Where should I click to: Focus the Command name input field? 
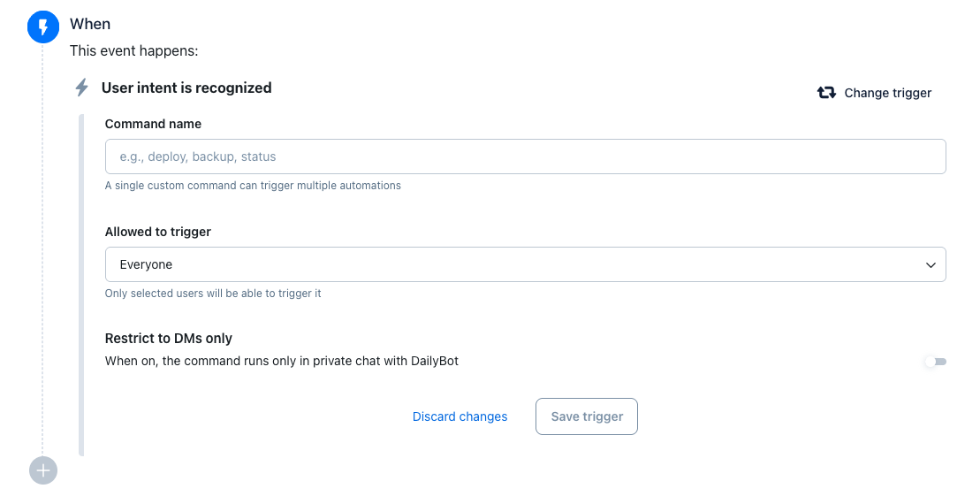coord(525,157)
